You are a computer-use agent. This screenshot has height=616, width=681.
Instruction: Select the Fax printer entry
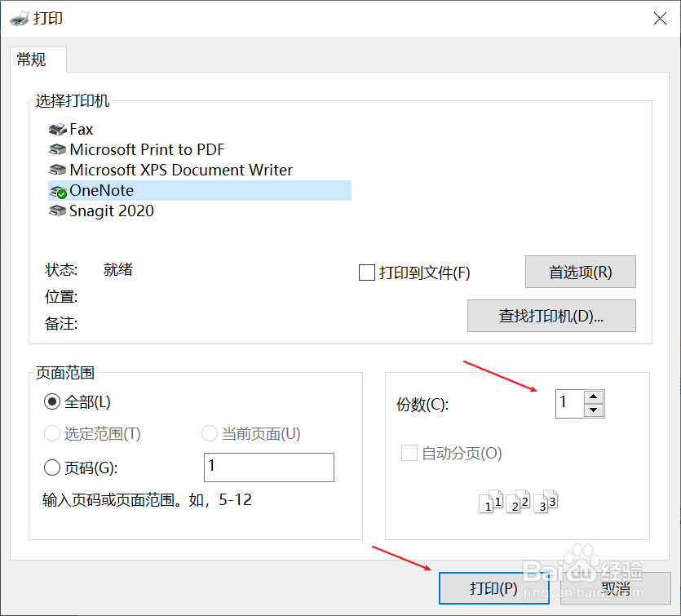[x=82, y=129]
